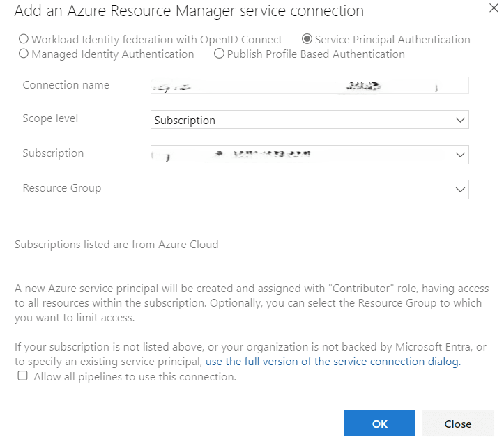The image size is (504, 446).
Task: Select Workload Identity federation with OpenID Connect
Action: pos(24,40)
